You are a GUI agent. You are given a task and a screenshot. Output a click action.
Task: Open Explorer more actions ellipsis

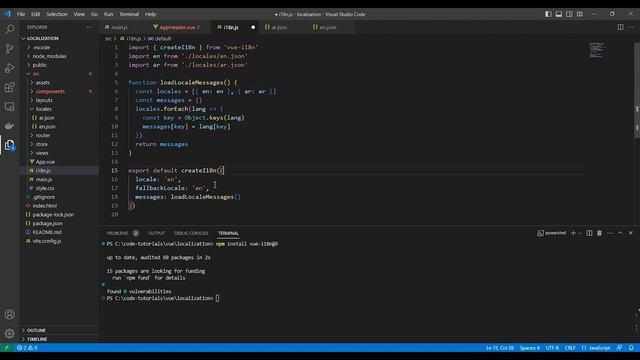[x=89, y=27]
